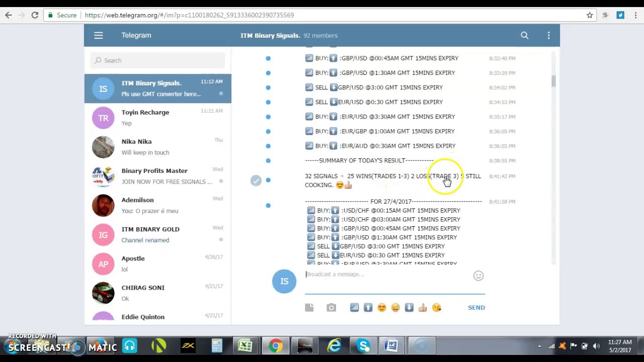Open ITM Binary Signals. chat
The width and height of the screenshot is (644, 362).
[x=157, y=88]
